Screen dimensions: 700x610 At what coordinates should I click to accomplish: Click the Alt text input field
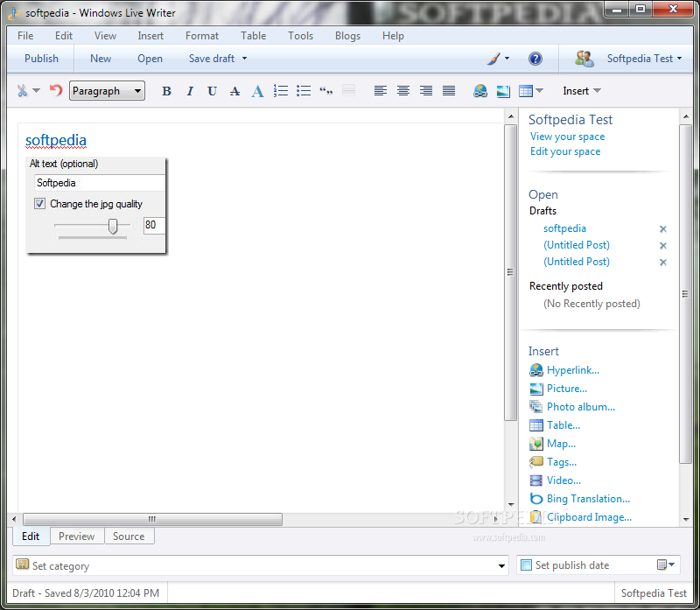pyautogui.click(x=100, y=183)
